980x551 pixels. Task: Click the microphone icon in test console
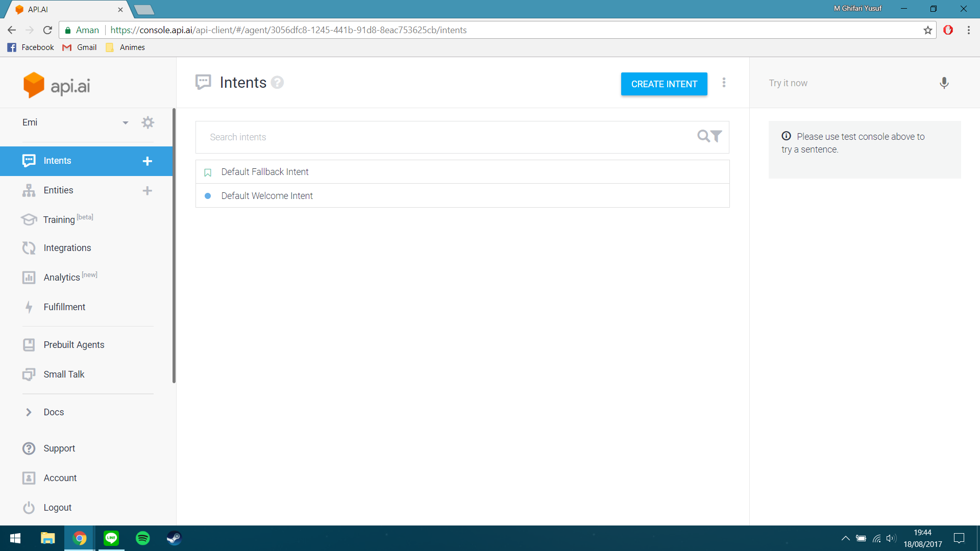click(944, 83)
